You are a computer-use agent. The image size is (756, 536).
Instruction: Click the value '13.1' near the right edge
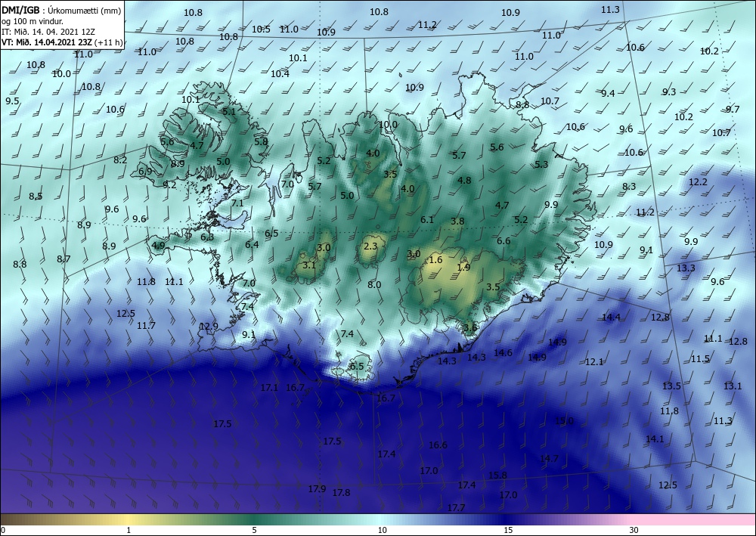pos(733,386)
